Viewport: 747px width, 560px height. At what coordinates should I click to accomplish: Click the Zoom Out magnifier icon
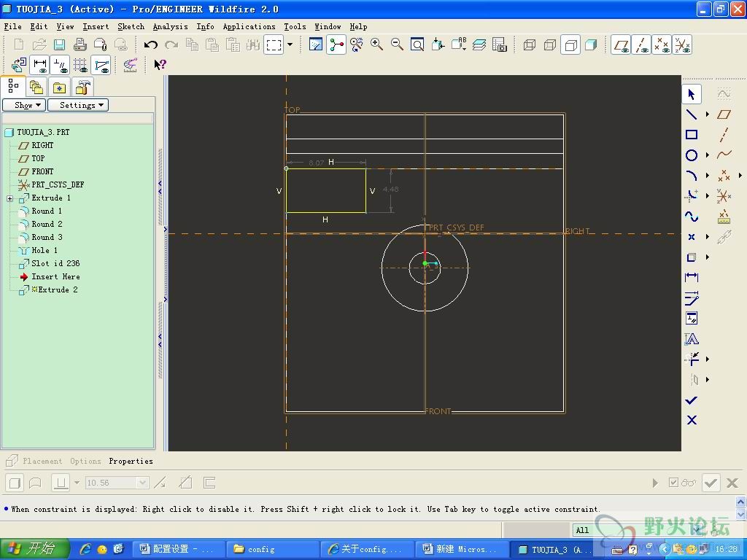396,44
